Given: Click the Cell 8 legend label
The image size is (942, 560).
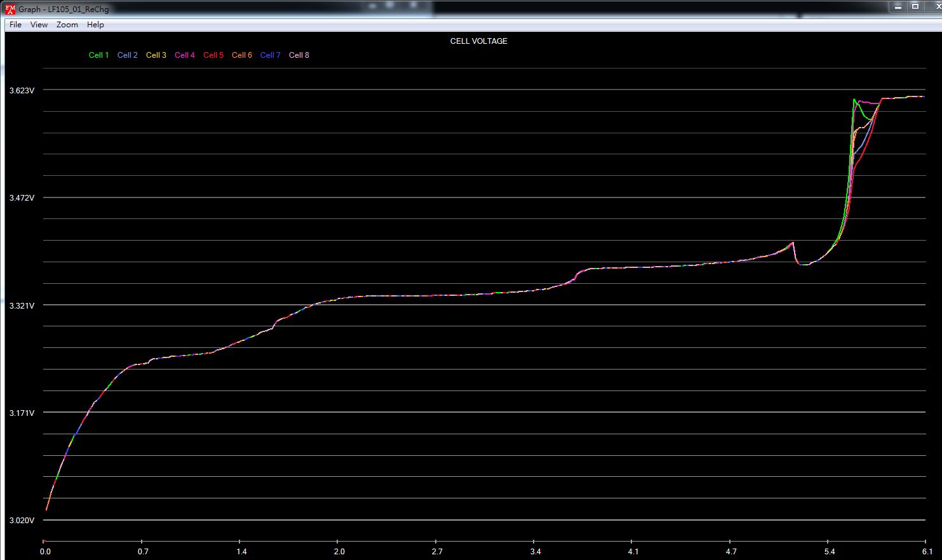Looking at the screenshot, I should 299,55.
